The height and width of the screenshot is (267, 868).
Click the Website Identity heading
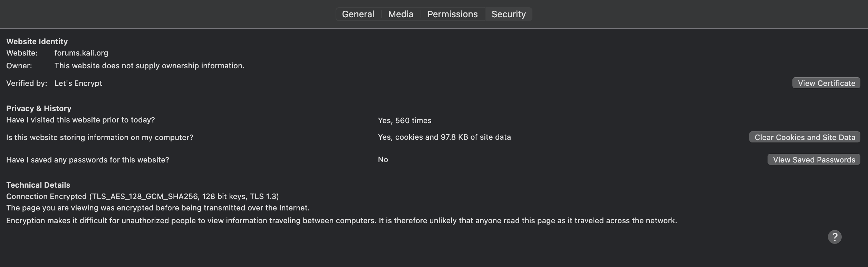pyautogui.click(x=37, y=42)
